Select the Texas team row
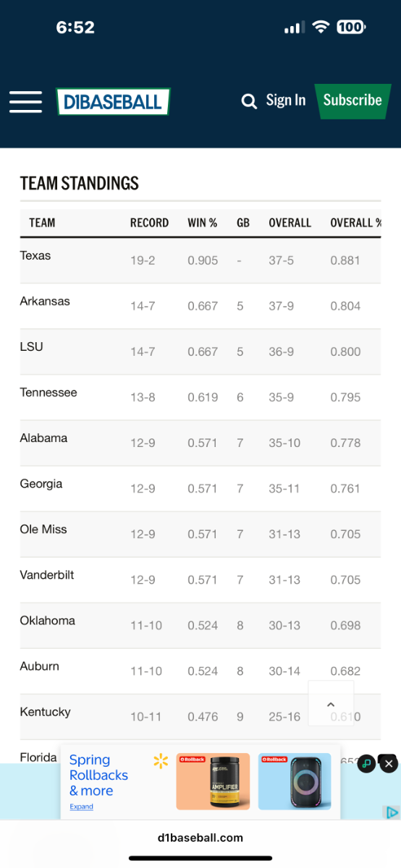401x868 pixels. (200, 260)
